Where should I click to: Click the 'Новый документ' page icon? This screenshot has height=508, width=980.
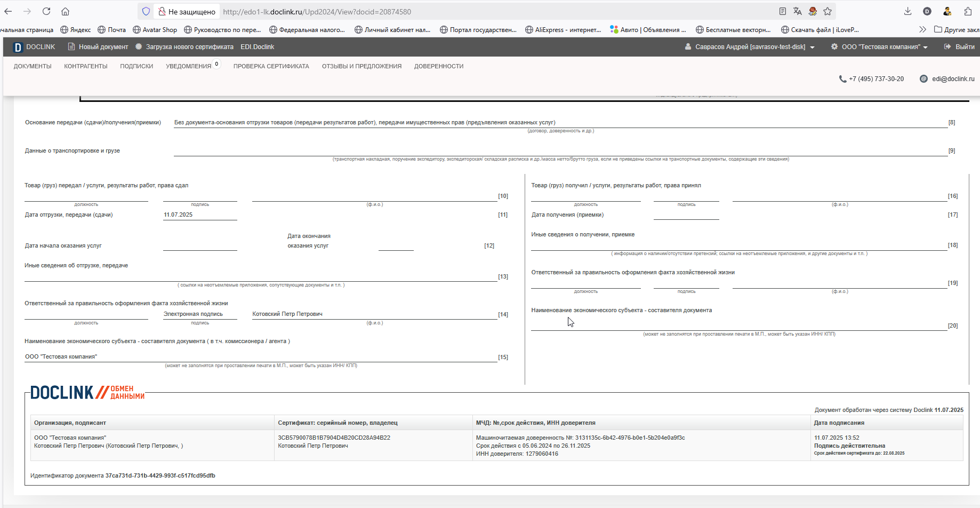pyautogui.click(x=71, y=47)
